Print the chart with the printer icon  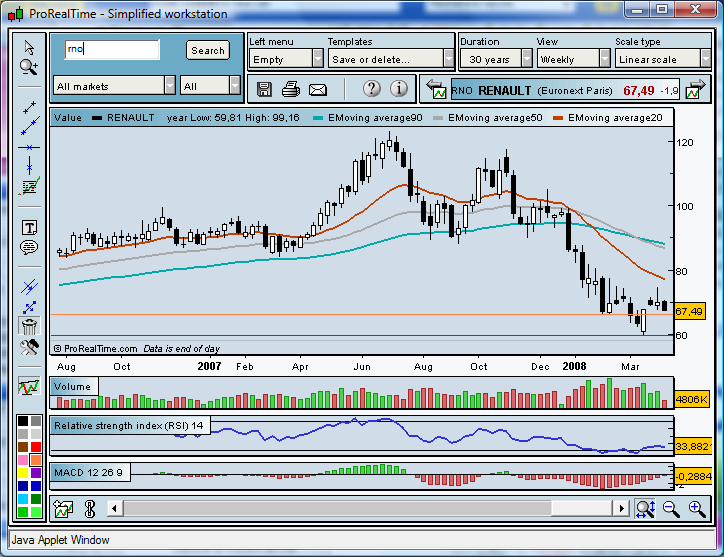coord(291,89)
